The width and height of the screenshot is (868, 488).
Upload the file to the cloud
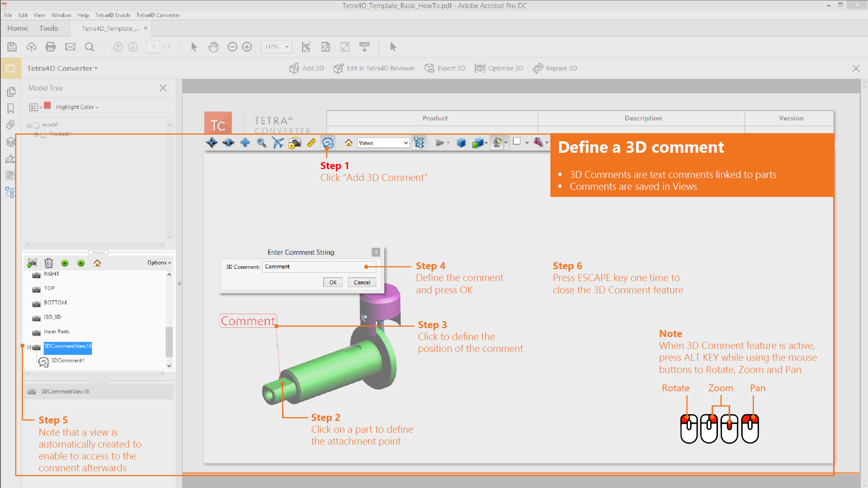[x=32, y=47]
